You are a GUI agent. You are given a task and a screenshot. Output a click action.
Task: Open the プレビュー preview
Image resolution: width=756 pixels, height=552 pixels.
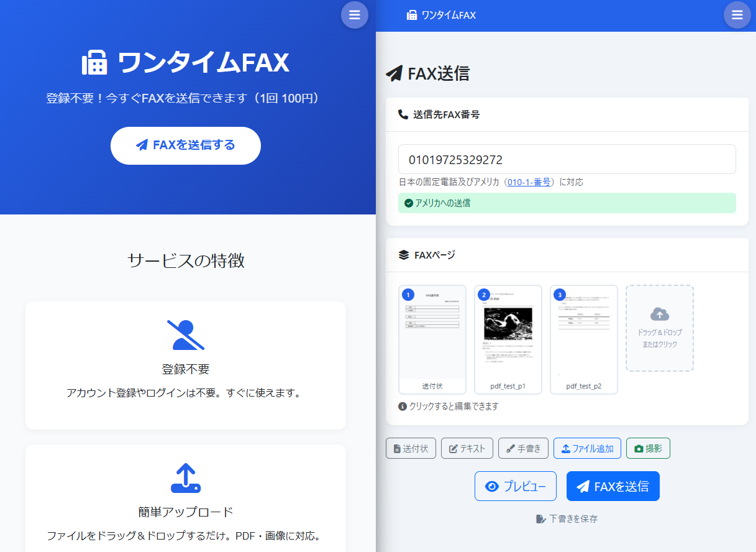tap(515, 486)
